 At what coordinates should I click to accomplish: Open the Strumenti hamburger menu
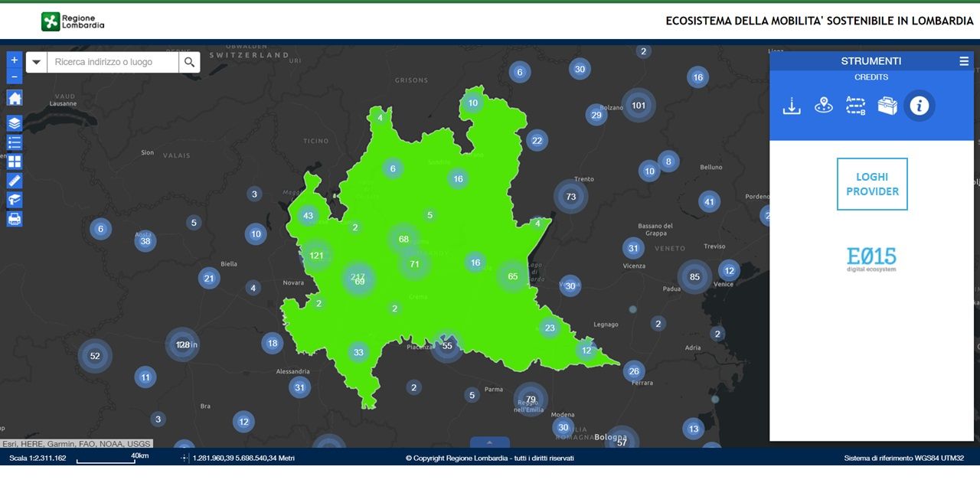(x=964, y=61)
